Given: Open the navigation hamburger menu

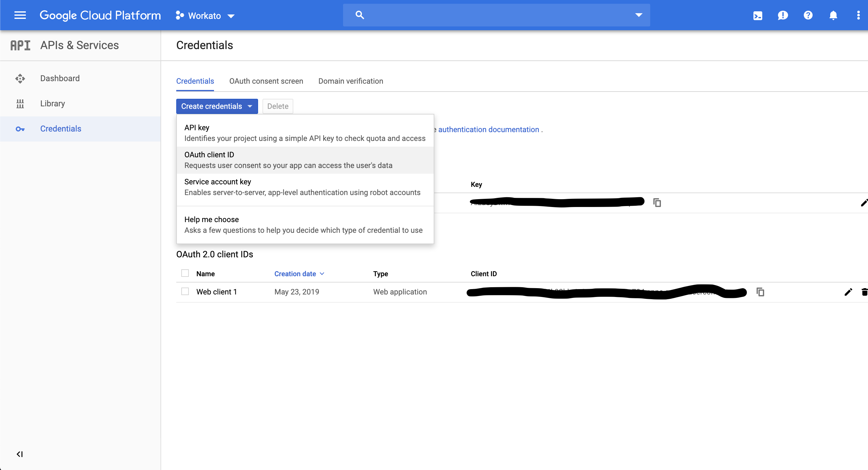Looking at the screenshot, I should pos(20,15).
